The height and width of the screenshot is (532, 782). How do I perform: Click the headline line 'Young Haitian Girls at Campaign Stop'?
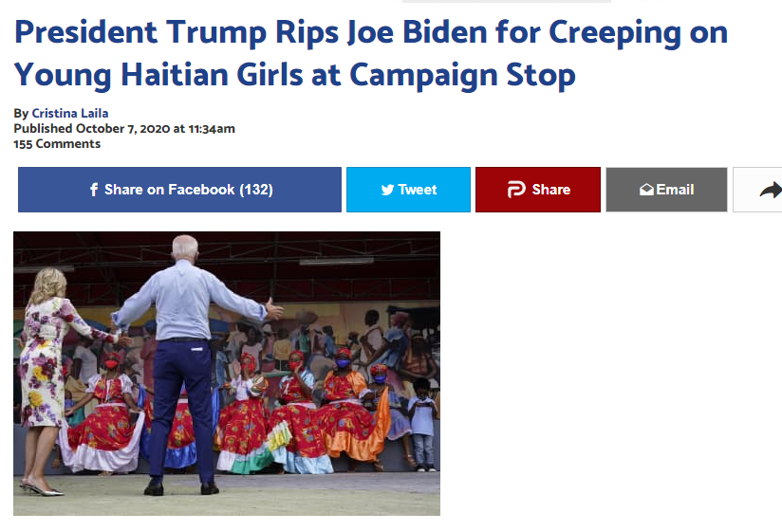(295, 75)
